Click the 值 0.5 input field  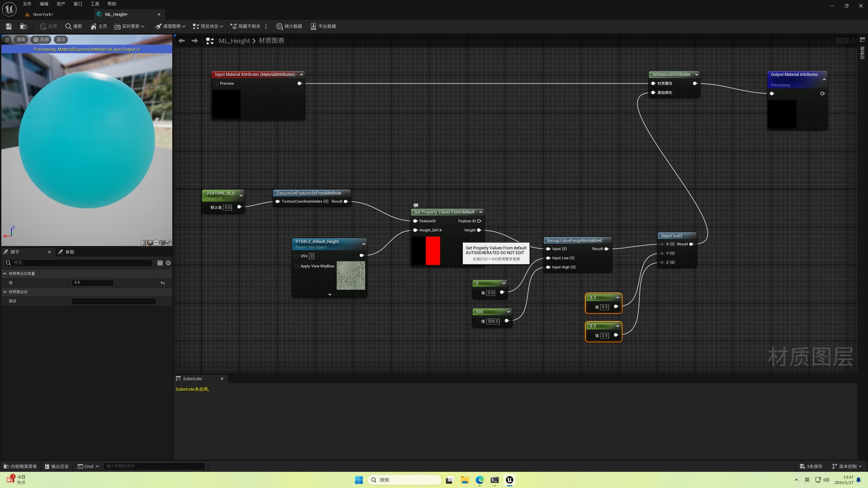[x=93, y=283]
